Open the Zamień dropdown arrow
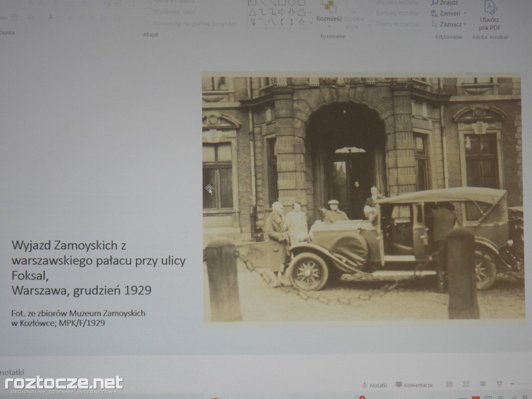The height and width of the screenshot is (399, 532). [465, 13]
